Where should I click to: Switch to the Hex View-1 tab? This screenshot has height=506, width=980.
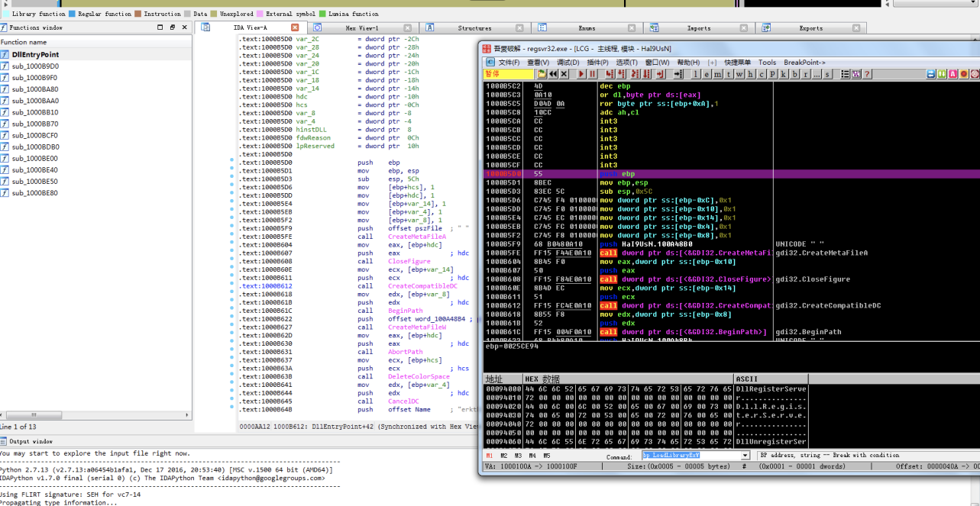coord(361,28)
